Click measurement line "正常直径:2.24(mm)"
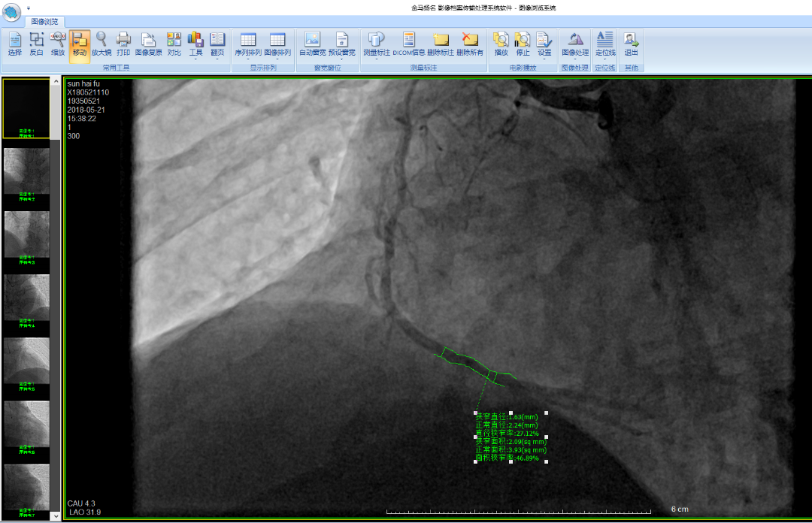 507,425
